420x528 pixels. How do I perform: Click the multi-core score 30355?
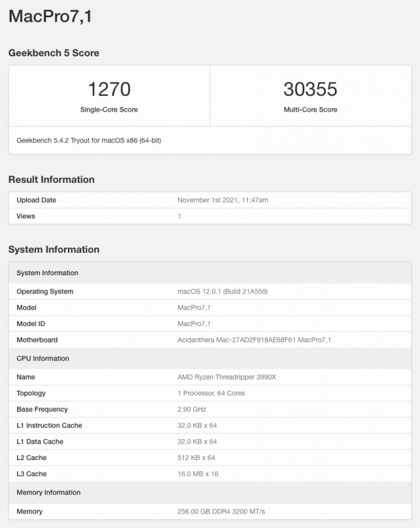point(310,89)
